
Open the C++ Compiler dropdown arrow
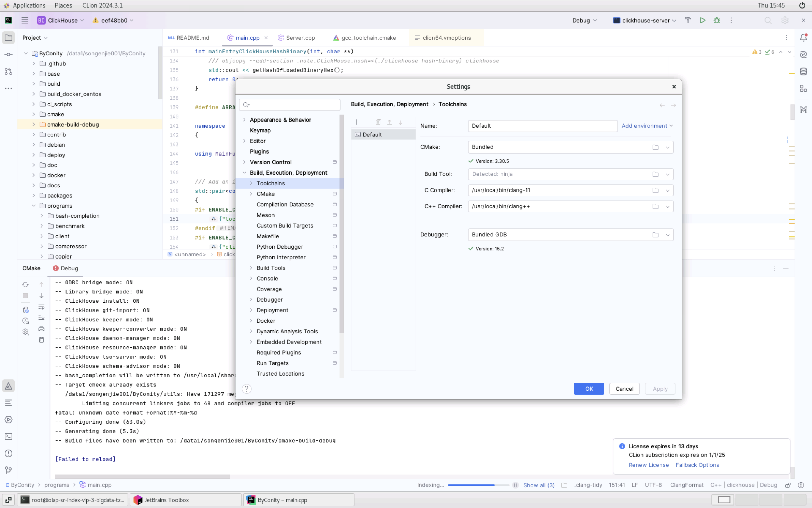click(x=668, y=207)
